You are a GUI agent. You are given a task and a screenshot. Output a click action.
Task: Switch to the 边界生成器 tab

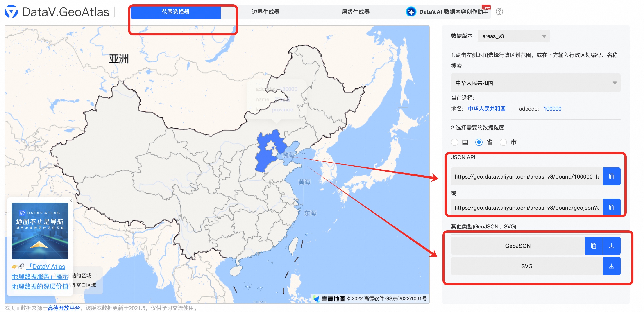point(265,12)
